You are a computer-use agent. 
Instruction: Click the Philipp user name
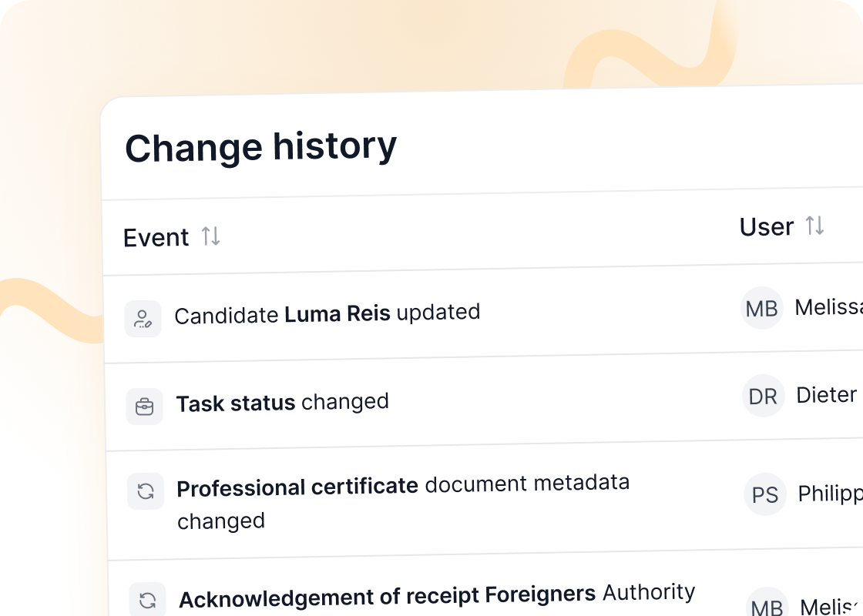point(831,494)
